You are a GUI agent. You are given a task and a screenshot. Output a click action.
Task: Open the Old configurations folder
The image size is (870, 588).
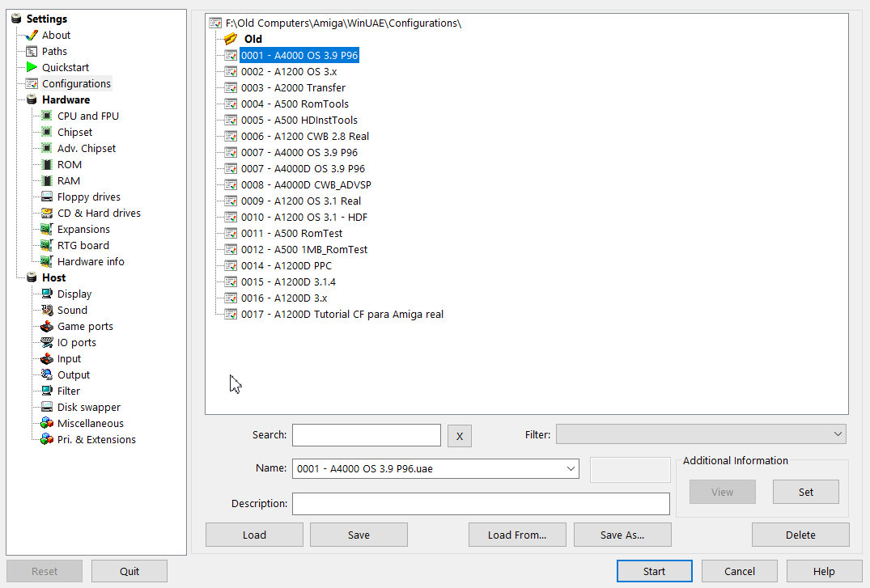(x=253, y=39)
